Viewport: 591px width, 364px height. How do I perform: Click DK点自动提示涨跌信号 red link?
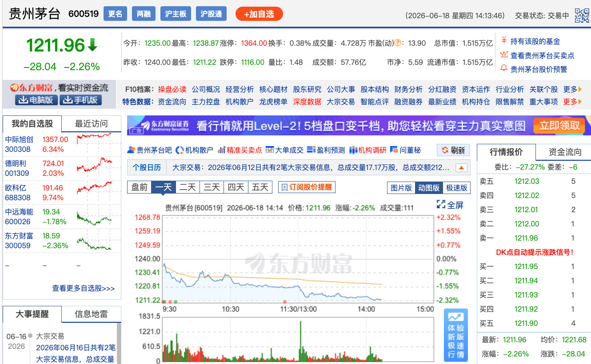pyautogui.click(x=535, y=252)
